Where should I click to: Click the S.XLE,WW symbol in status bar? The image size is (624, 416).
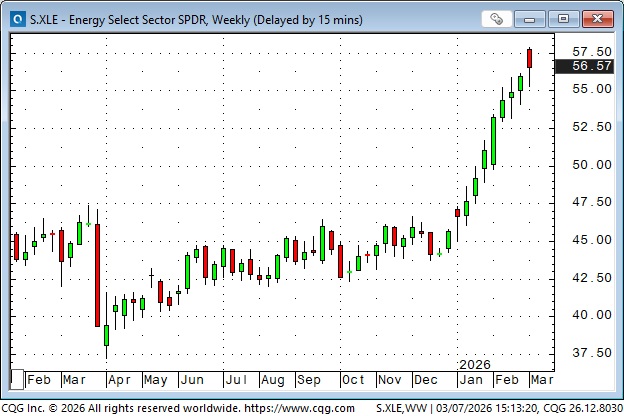click(x=401, y=408)
